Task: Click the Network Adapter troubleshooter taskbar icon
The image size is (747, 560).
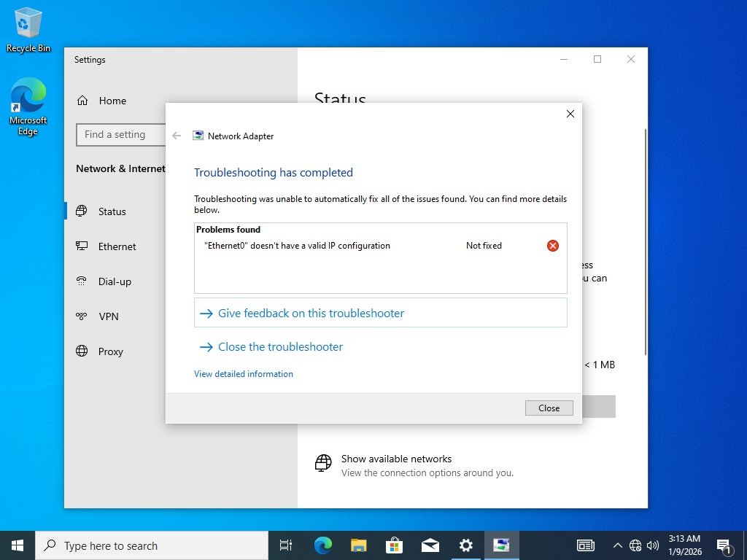Action: click(501, 545)
